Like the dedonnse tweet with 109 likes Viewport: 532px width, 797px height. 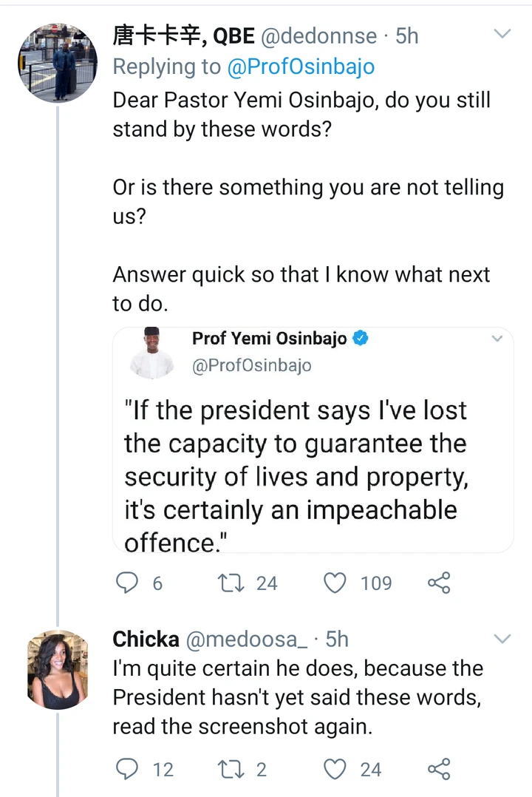pyautogui.click(x=335, y=583)
